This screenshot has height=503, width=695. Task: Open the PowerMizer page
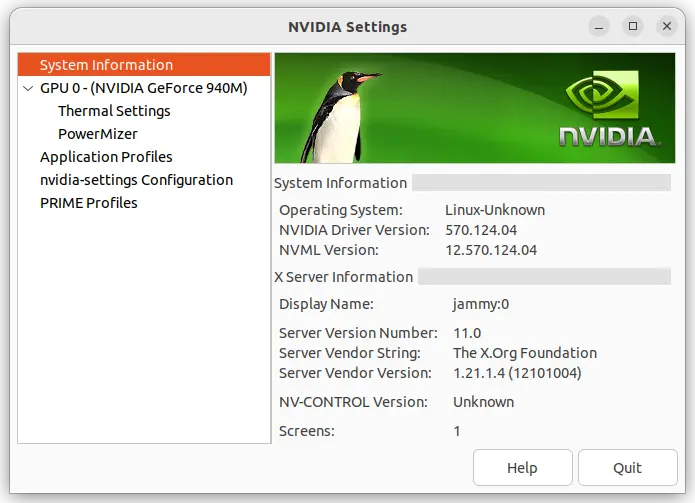click(98, 134)
